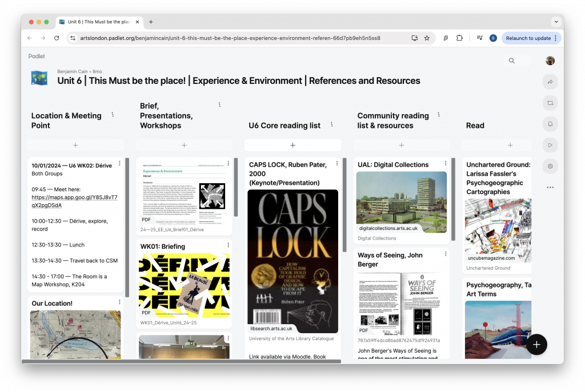Open a new browser tab
This screenshot has width=585, height=392.
[x=151, y=22]
